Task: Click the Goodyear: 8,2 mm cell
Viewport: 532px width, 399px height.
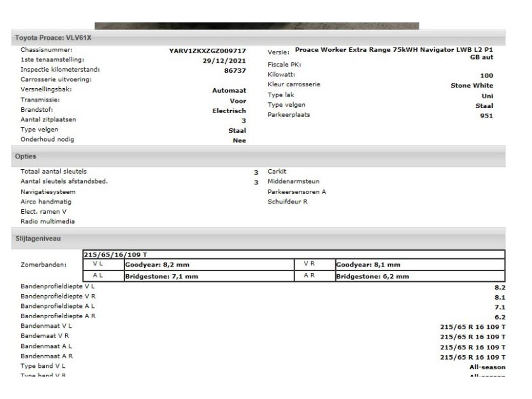Action: coord(209,265)
